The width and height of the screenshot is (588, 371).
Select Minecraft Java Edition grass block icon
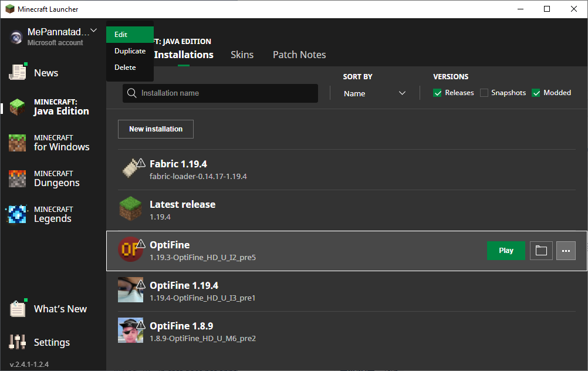click(x=17, y=107)
